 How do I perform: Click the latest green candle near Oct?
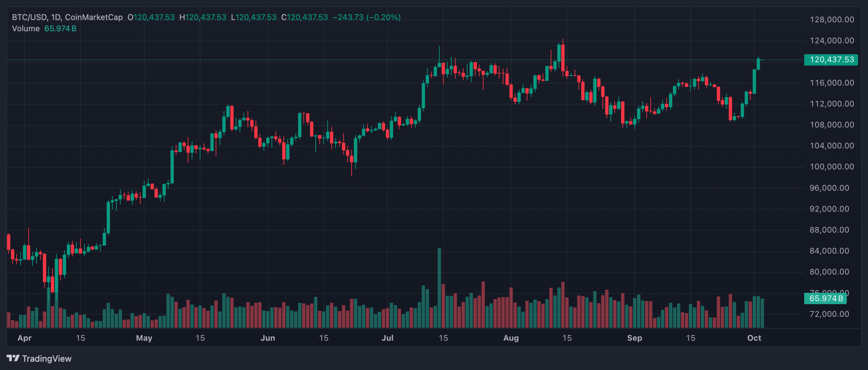[758, 64]
